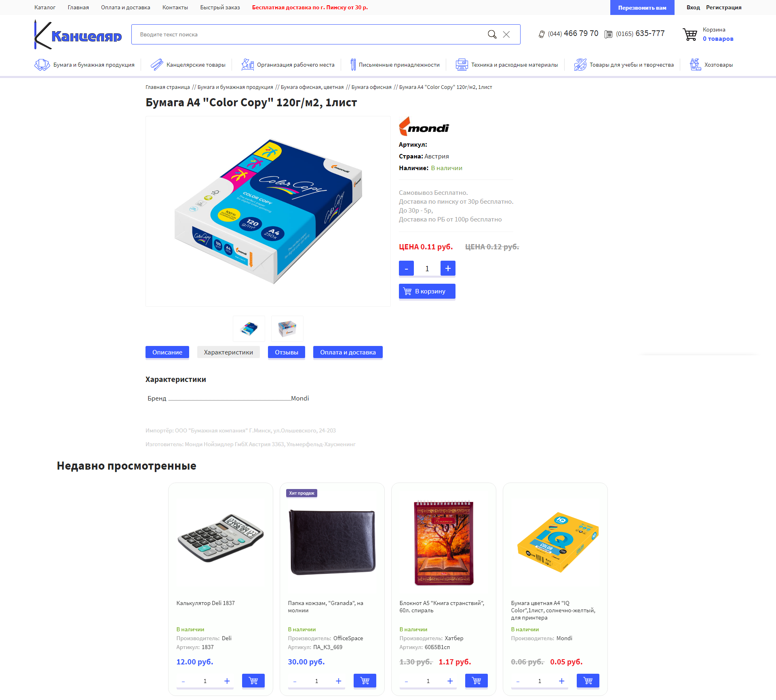Decrease main product quantity with minus
This screenshot has height=700, width=776.
coord(406,268)
